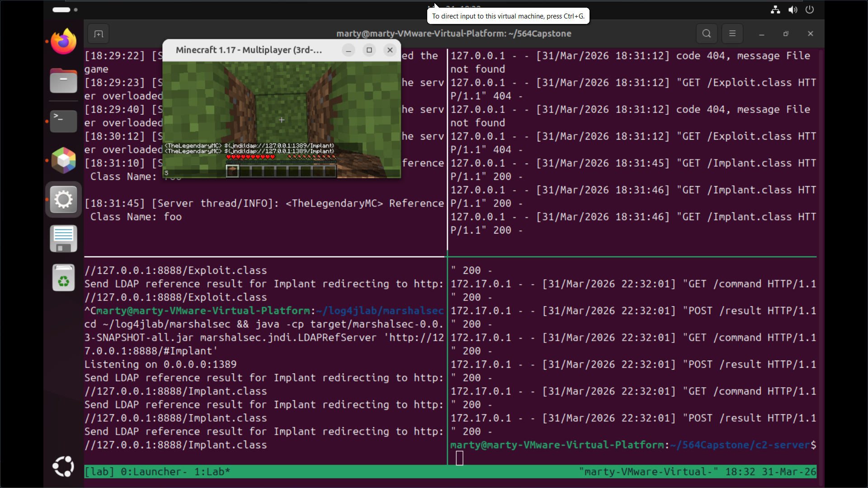The height and width of the screenshot is (488, 868).
Task: Click the c2-server shell prompt
Action: (x=633, y=445)
